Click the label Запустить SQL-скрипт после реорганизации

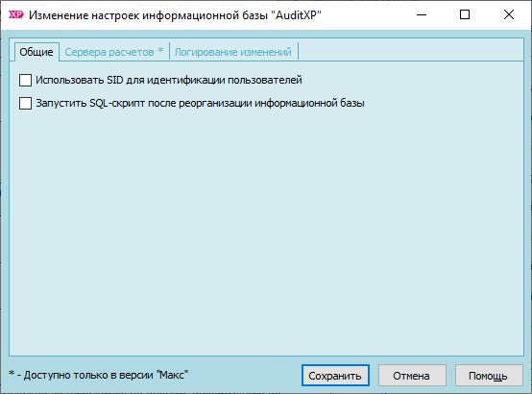point(200,103)
